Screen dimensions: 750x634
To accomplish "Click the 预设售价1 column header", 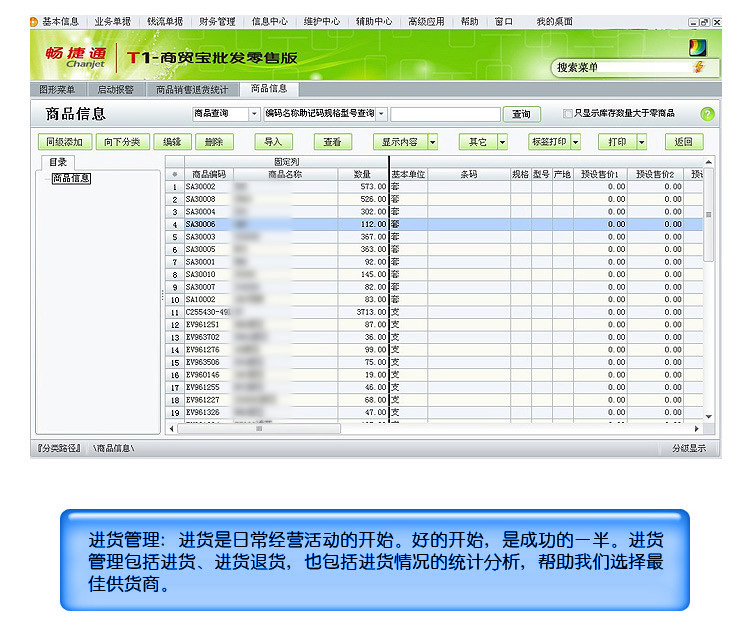I will point(600,174).
